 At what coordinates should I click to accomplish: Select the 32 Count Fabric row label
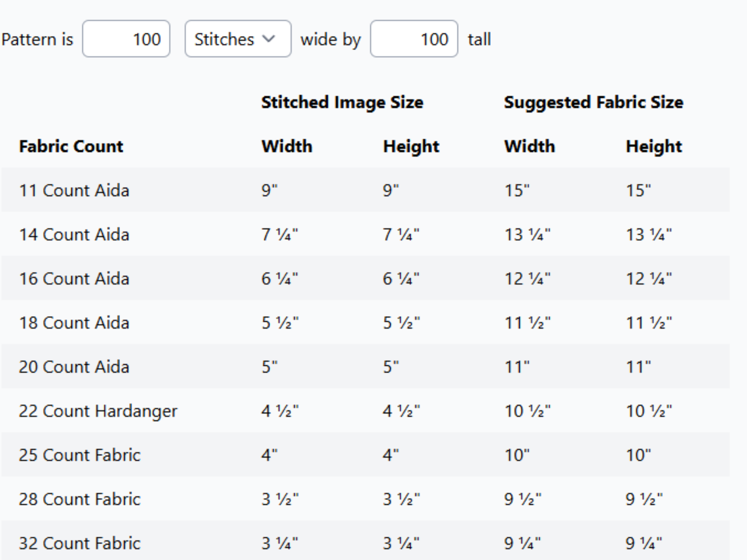pyautogui.click(x=79, y=543)
